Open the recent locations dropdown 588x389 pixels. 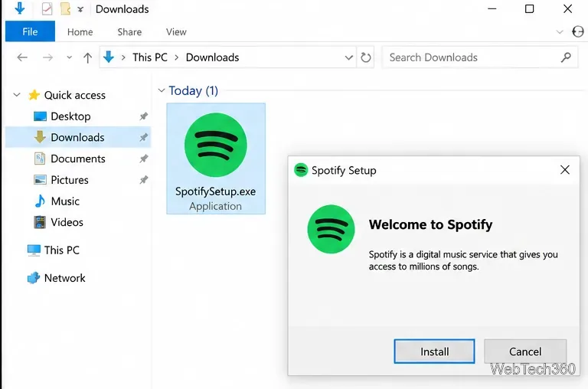coord(69,57)
